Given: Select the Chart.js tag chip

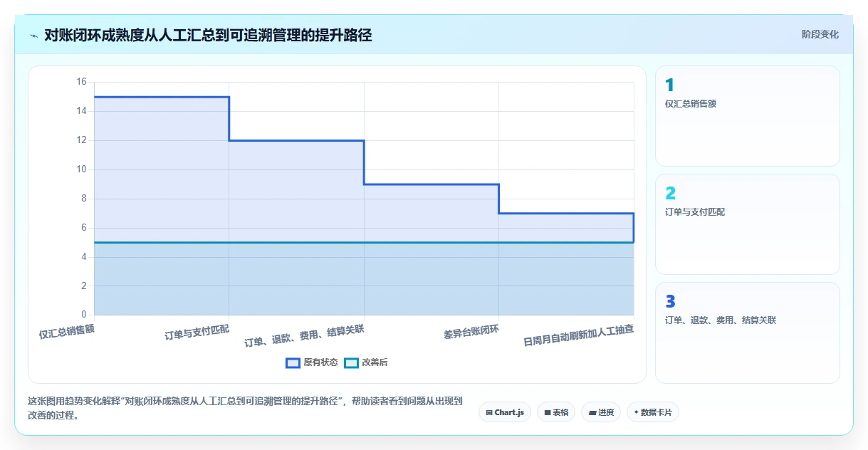Looking at the screenshot, I should [505, 412].
